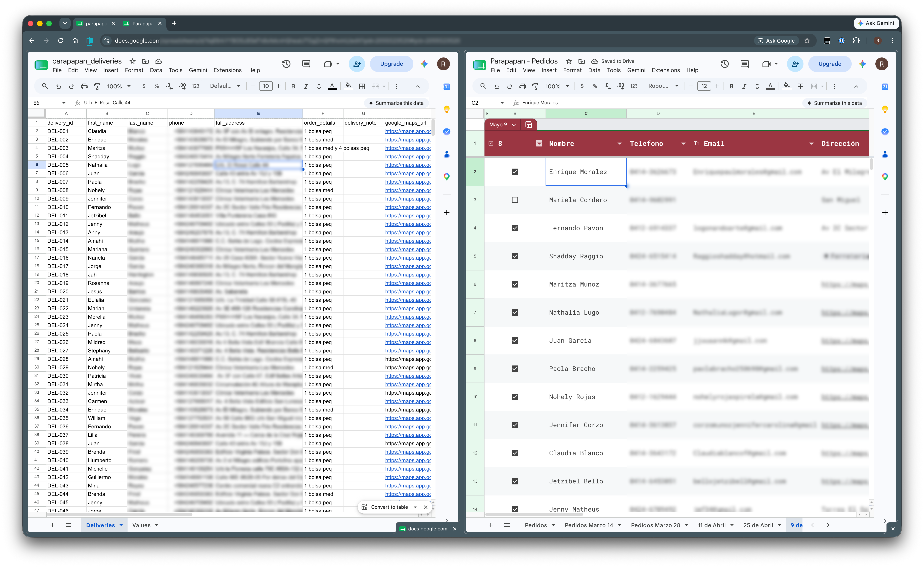Click undo in right Pedidos toolbar

click(x=497, y=86)
